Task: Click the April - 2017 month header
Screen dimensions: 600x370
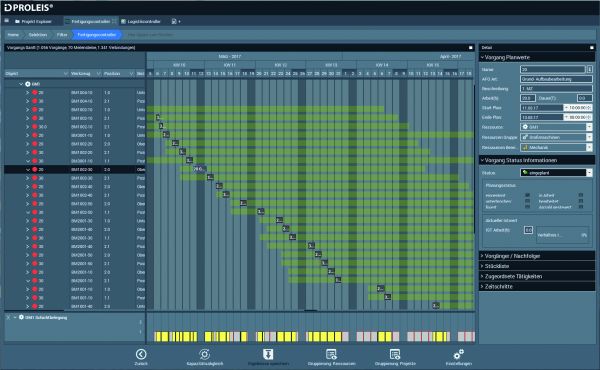Action: pyautogui.click(x=450, y=56)
